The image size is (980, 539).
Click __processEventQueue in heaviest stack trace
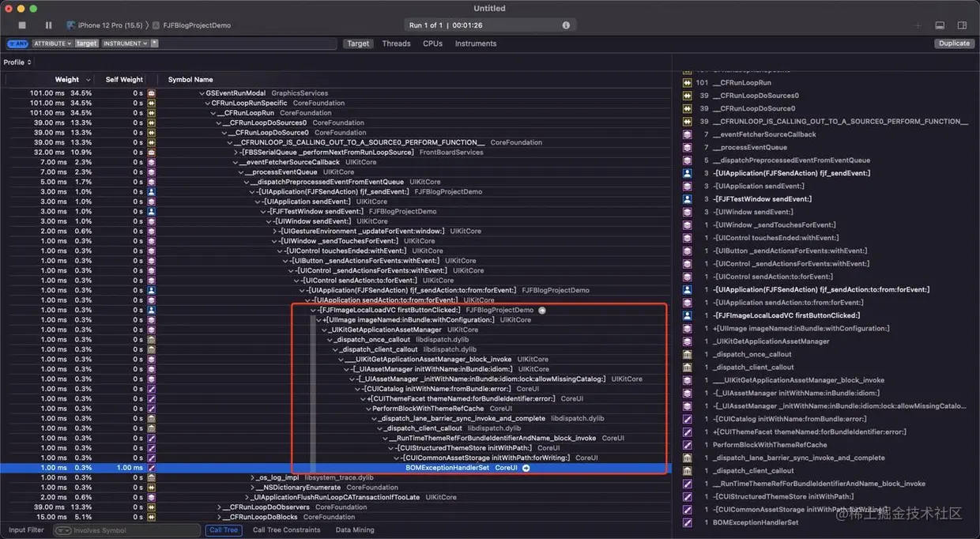[749, 147]
